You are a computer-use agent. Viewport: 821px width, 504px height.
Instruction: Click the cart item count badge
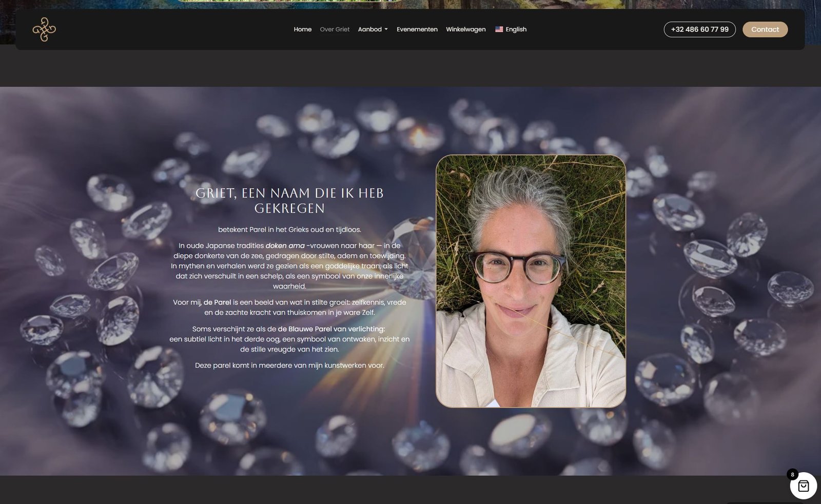[x=792, y=474]
